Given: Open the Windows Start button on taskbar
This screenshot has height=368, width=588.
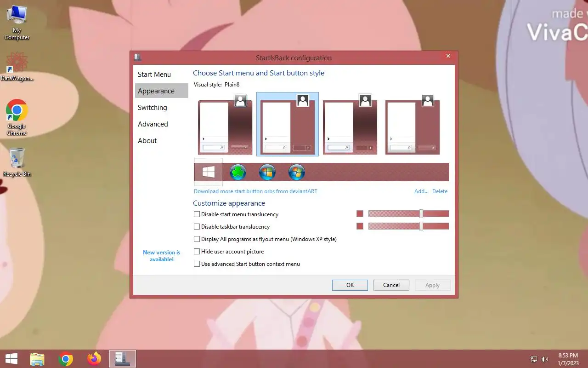Looking at the screenshot, I should click(11, 359).
